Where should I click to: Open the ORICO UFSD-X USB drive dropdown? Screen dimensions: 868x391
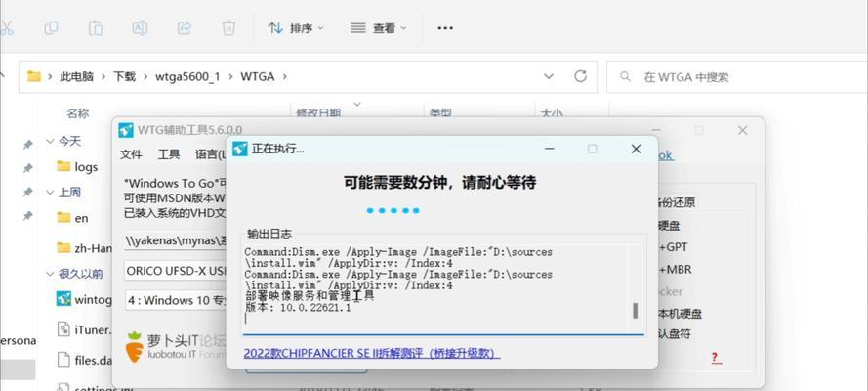point(175,271)
